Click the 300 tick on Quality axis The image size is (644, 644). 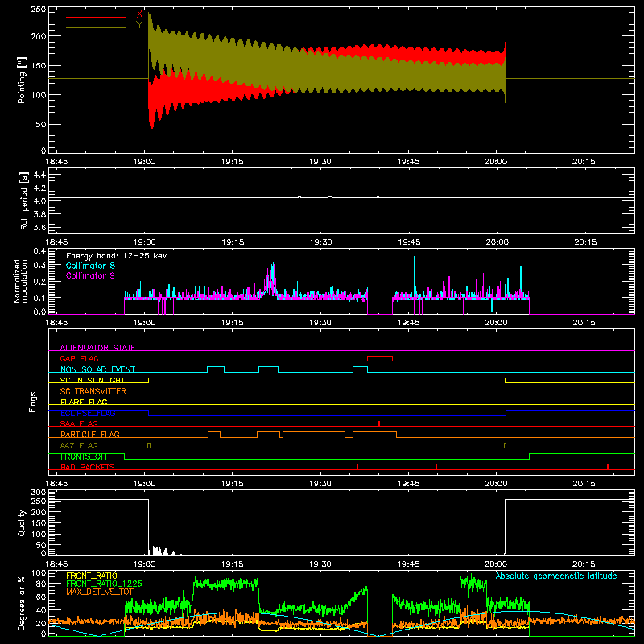39,492
